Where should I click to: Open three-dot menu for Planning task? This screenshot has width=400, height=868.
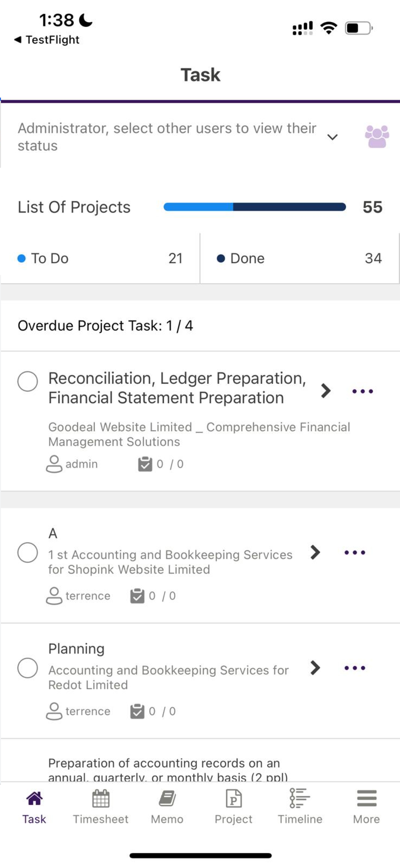click(354, 668)
